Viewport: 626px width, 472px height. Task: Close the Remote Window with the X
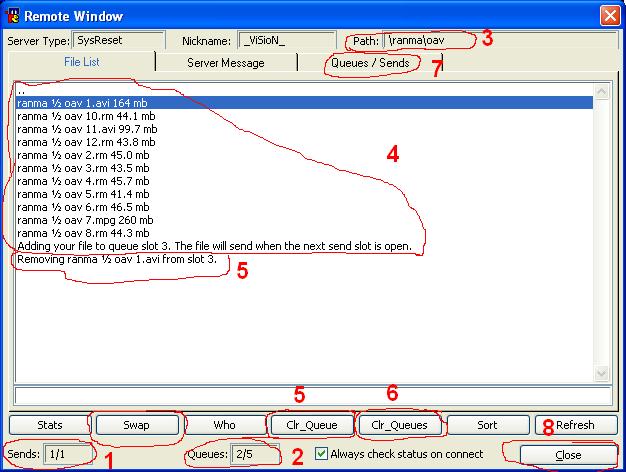pyautogui.click(x=610, y=16)
